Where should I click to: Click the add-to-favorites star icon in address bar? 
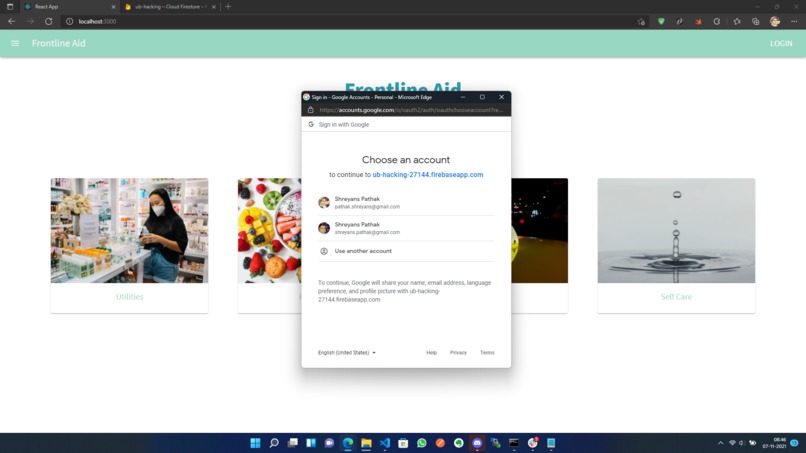(641, 22)
